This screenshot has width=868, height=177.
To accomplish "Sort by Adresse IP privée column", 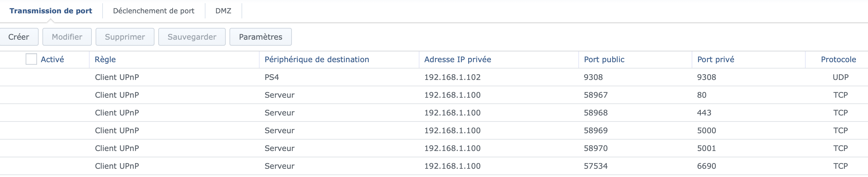I will pos(458,59).
